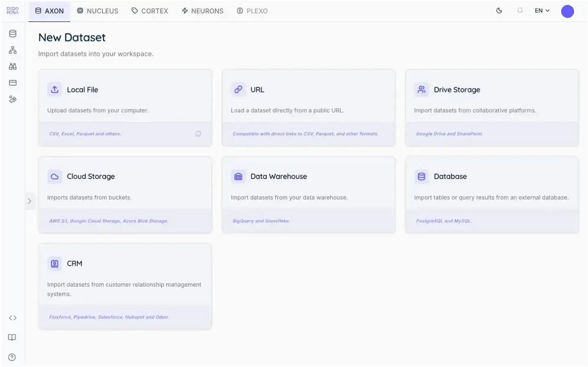Click the card sidebar icon

(x=13, y=83)
